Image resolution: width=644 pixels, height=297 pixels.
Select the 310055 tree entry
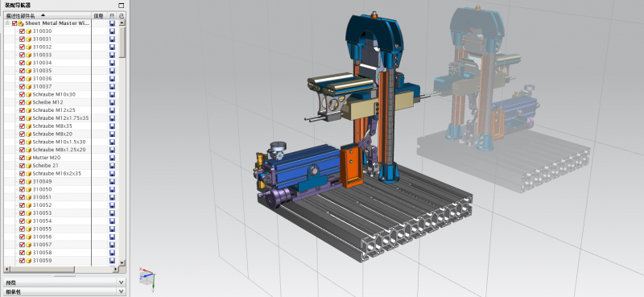[43, 229]
